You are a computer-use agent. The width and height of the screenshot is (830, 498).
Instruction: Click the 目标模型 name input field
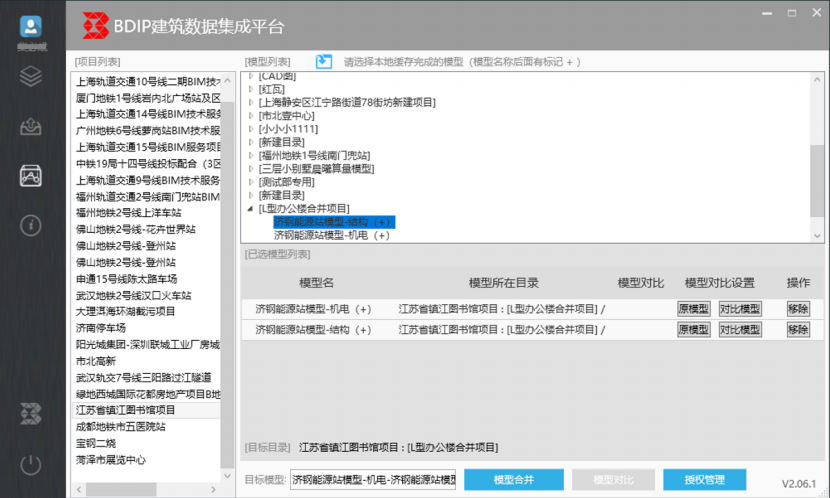(373, 479)
